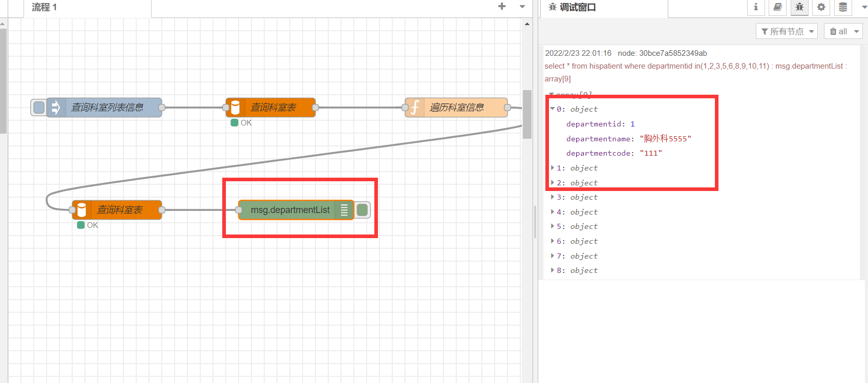Click the timestamp 2022/2/23 22:01:16
This screenshot has height=383, width=868.
pyautogui.click(x=578, y=53)
